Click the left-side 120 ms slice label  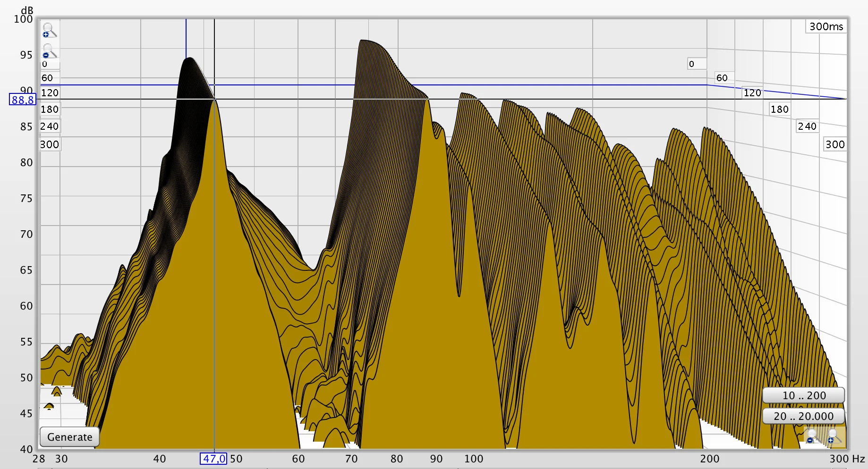(x=50, y=92)
